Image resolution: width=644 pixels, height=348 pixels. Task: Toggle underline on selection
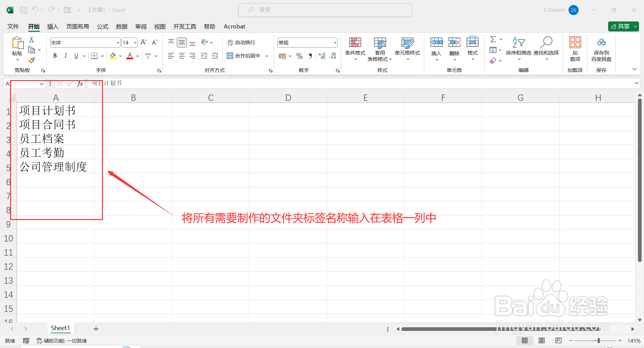pos(76,56)
